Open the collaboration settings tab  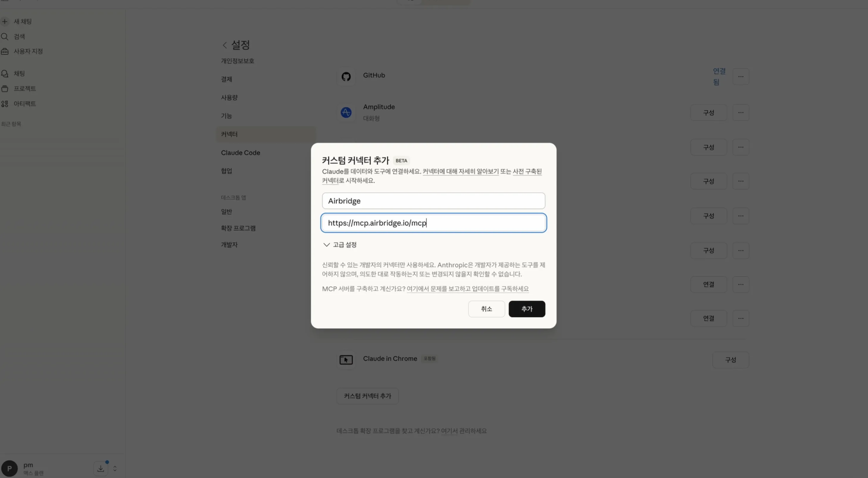pos(227,171)
